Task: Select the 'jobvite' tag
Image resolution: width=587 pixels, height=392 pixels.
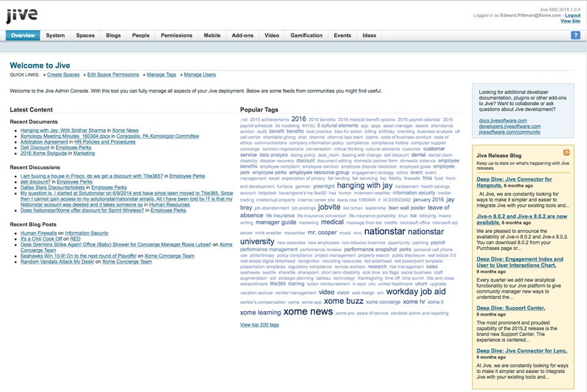Action: [329, 207]
